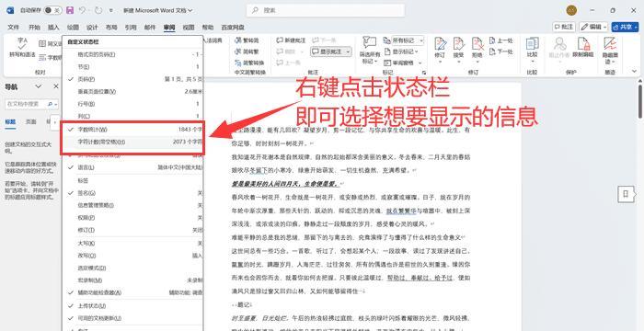The width and height of the screenshot is (644, 331).
Task: Collapse the ribbon with chevron
Action: click(634, 72)
